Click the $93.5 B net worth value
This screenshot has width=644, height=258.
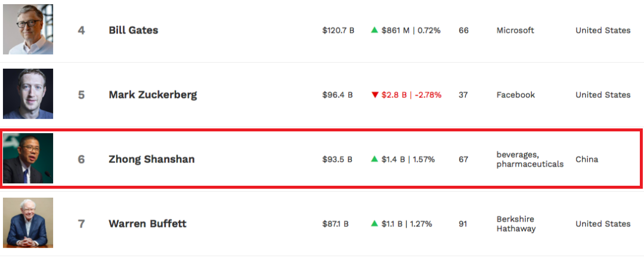[x=337, y=159]
